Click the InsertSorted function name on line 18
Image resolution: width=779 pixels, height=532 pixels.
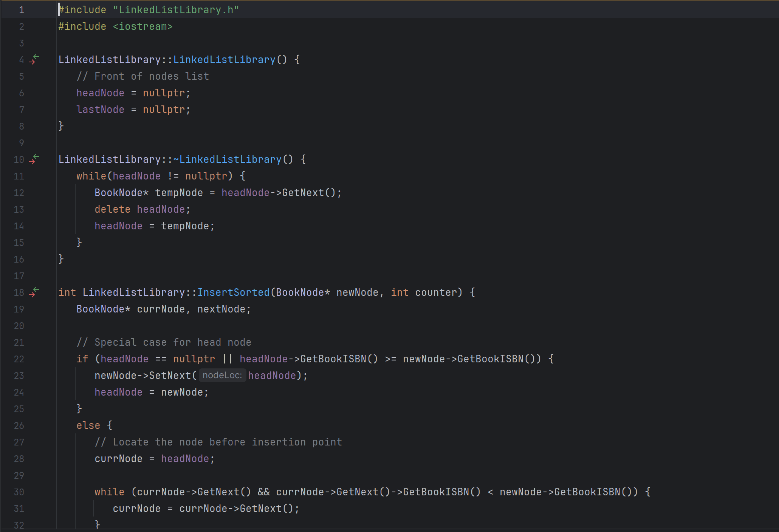pyautogui.click(x=234, y=292)
